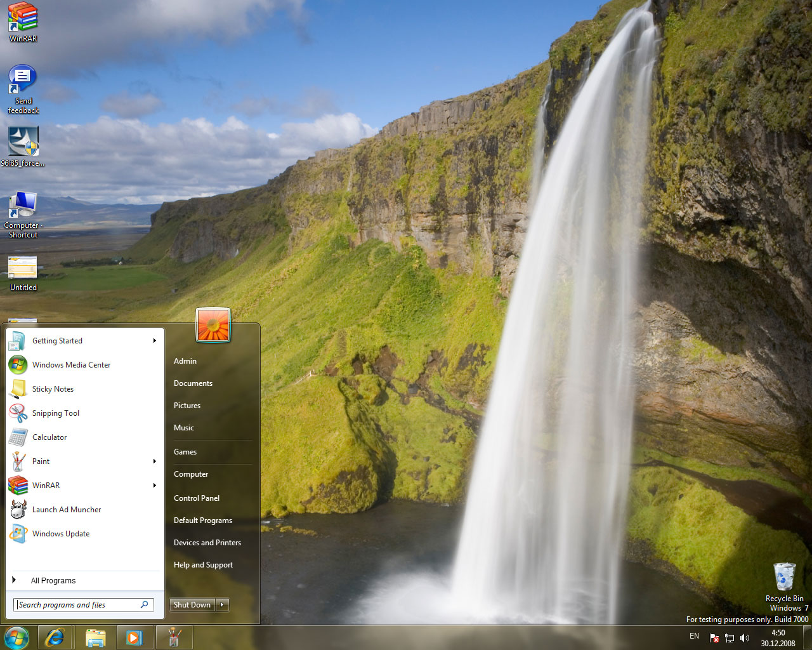Click the Paint brush-cup icon
Viewport: 812px width, 650px height.
coord(17,461)
